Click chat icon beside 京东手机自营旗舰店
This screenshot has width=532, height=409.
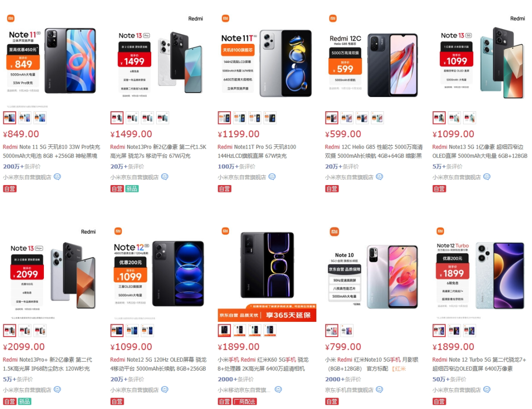click(379, 389)
